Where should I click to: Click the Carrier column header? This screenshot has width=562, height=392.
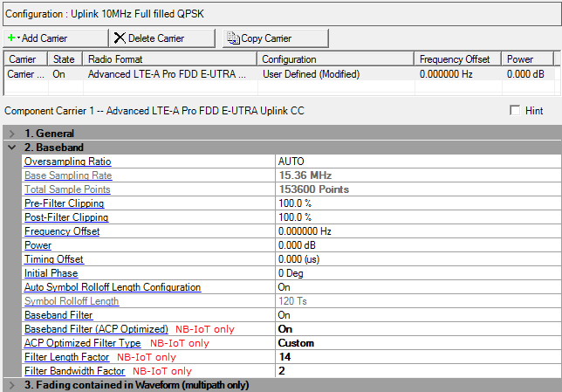click(25, 58)
